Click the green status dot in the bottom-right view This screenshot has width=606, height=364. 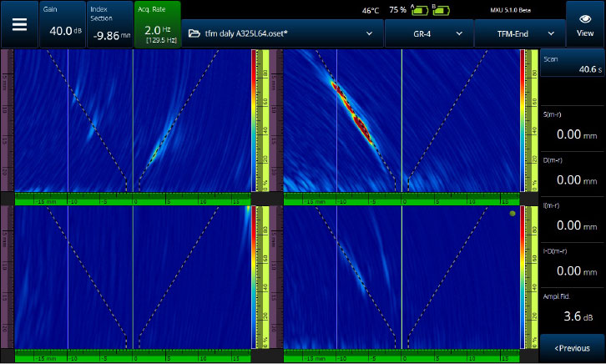(x=511, y=214)
